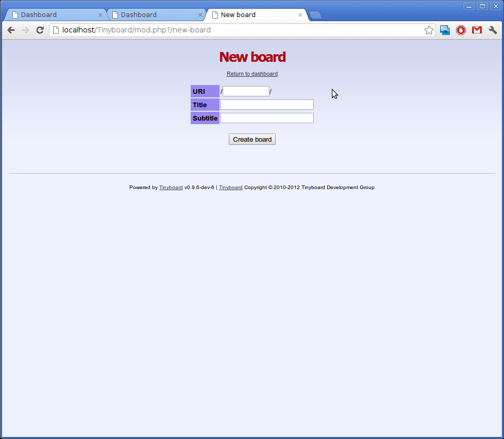Open the Tinyboard link after Powered by
504x439 pixels.
[171, 188]
